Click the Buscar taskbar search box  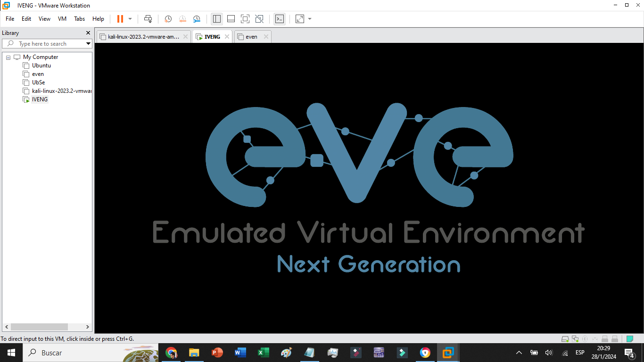pyautogui.click(x=91, y=353)
